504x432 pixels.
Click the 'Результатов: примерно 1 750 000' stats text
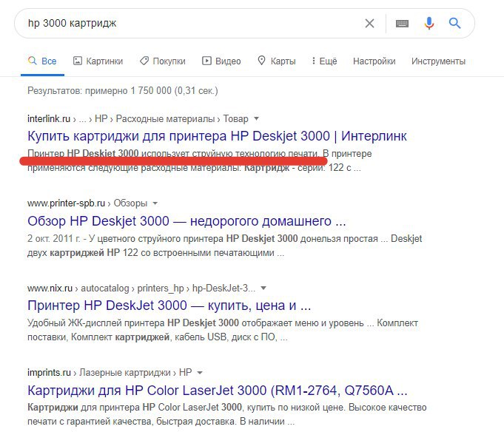click(x=122, y=90)
